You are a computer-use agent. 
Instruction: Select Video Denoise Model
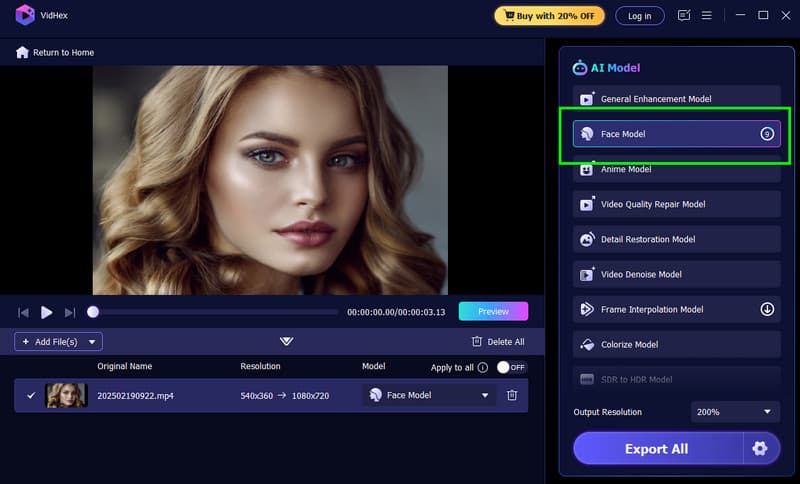click(x=677, y=274)
